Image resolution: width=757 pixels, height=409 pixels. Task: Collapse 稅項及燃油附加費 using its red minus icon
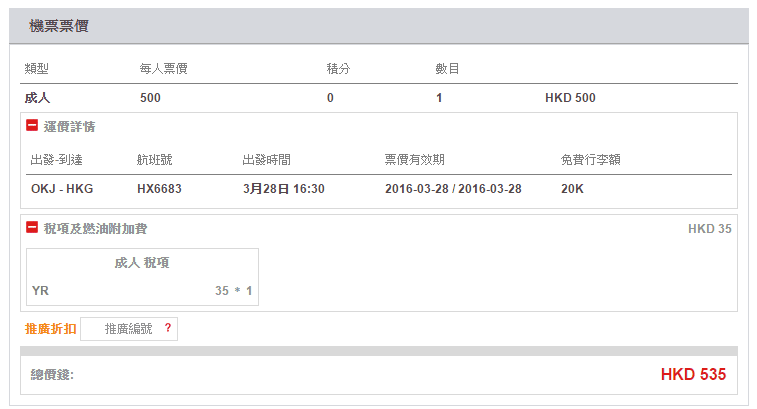32,229
